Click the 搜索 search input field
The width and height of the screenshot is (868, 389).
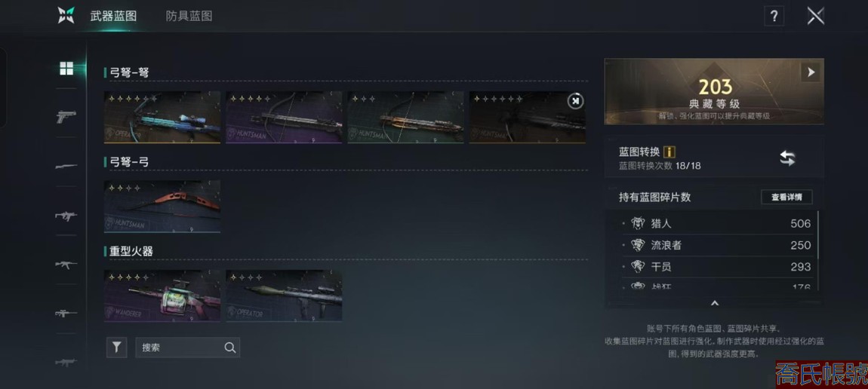click(188, 348)
